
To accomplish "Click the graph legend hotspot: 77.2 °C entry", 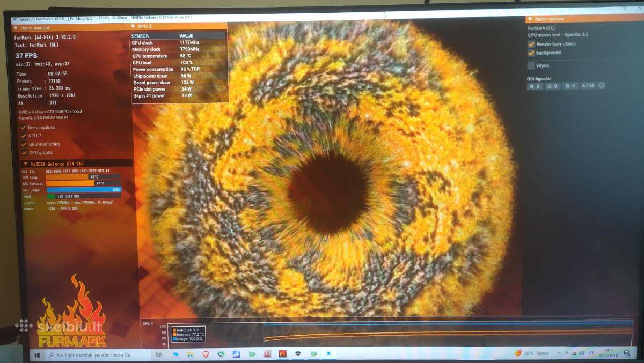I will (x=188, y=335).
